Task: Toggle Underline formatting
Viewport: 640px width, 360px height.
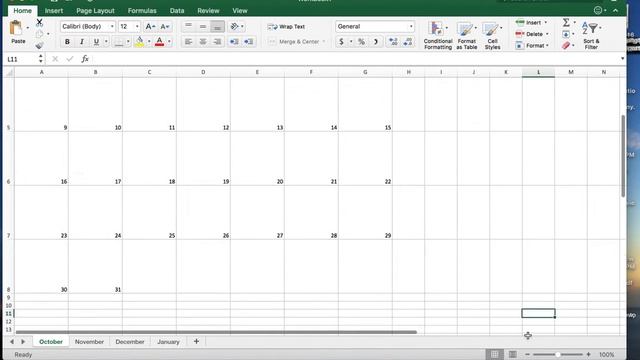Action: tap(96, 42)
